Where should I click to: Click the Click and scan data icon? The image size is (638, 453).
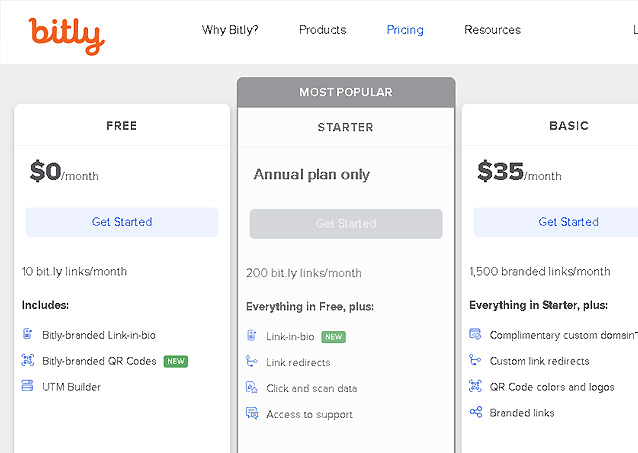coord(251,387)
